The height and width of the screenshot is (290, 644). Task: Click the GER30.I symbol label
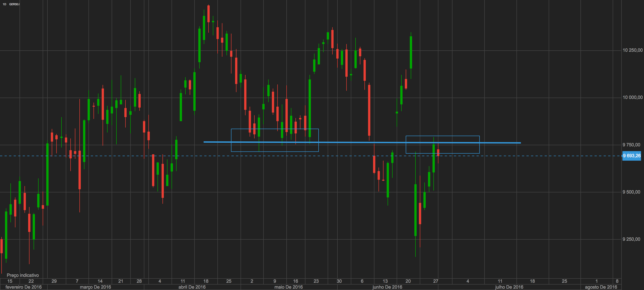[14, 4]
